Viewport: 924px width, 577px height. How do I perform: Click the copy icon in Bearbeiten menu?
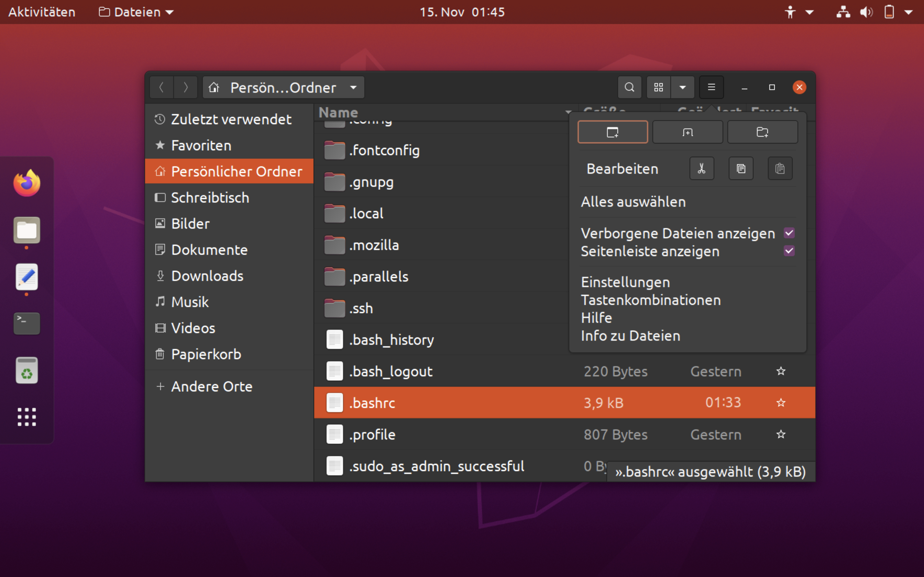point(740,168)
